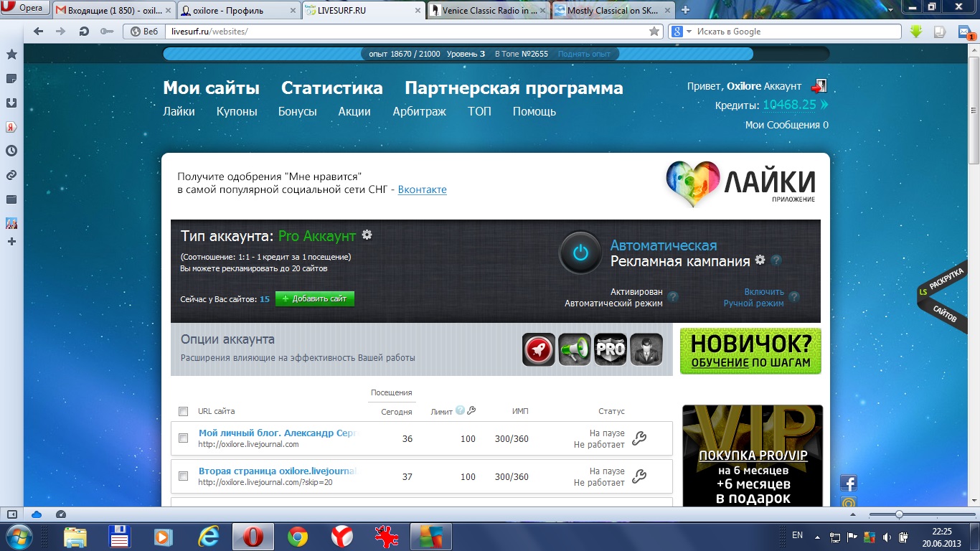Go to the Бонусы page
The image size is (980, 551).
tap(298, 111)
